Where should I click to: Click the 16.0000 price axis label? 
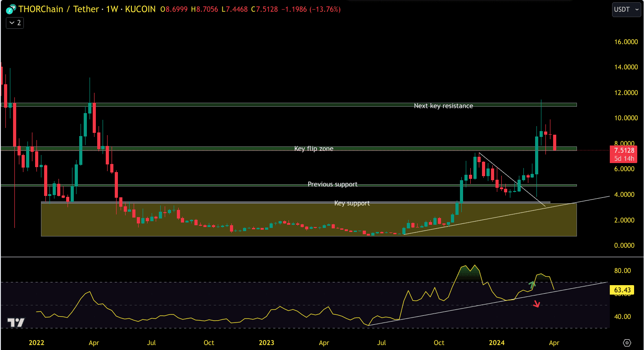(x=626, y=42)
